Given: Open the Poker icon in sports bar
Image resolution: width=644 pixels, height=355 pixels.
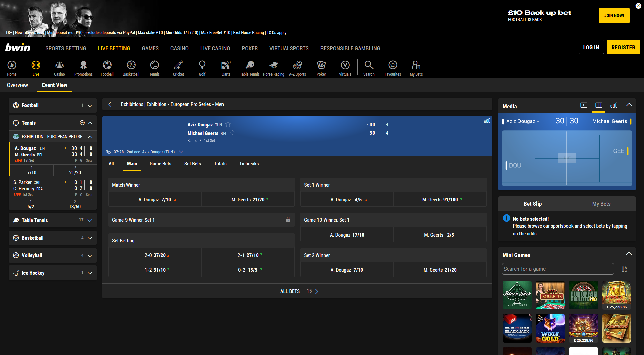Looking at the screenshot, I should (x=321, y=68).
